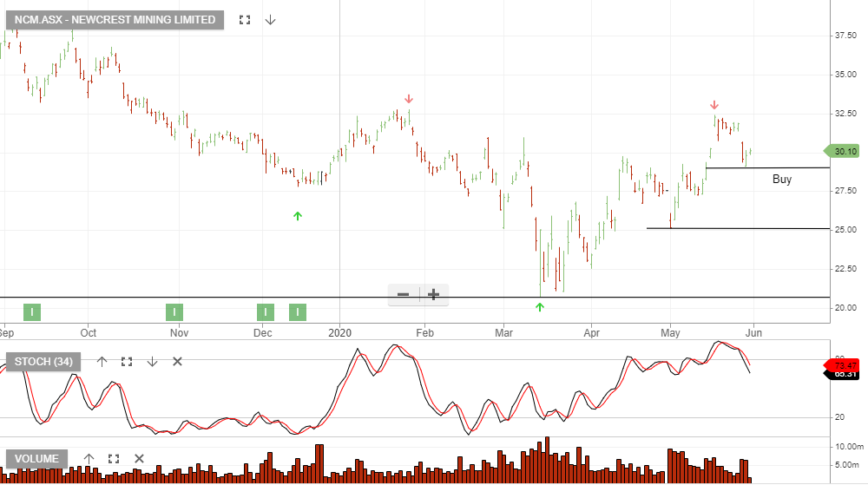
Task: Maximize the main price chart panel
Action: [245, 20]
